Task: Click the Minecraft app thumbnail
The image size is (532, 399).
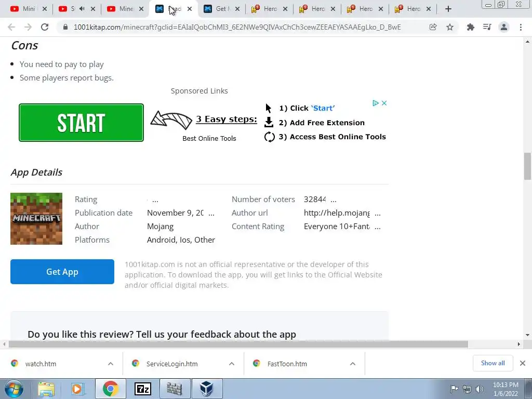Action: pos(36,219)
